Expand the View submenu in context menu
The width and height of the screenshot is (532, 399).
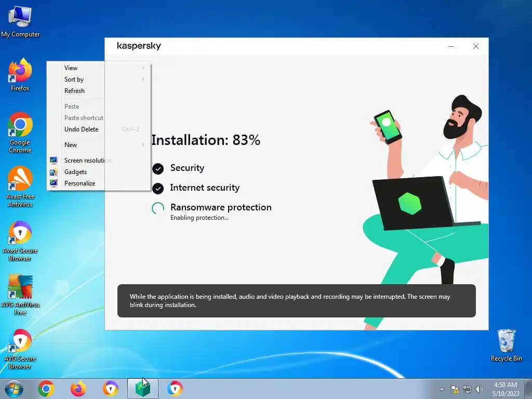click(x=99, y=68)
